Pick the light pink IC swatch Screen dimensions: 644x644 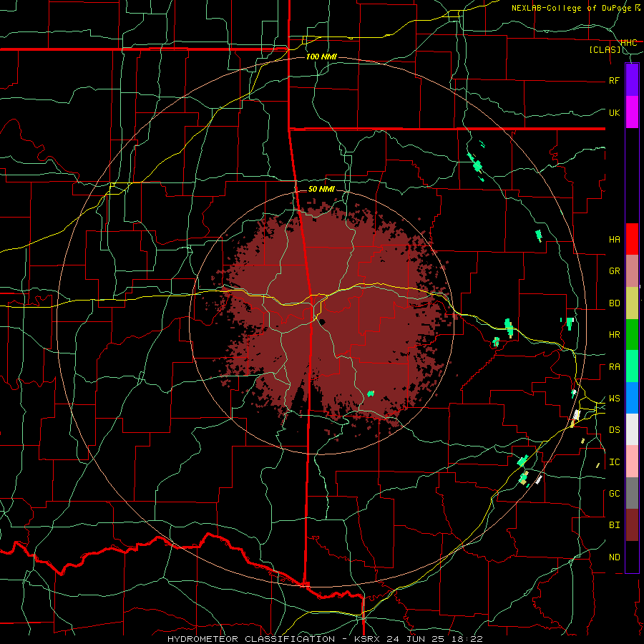pos(632,462)
